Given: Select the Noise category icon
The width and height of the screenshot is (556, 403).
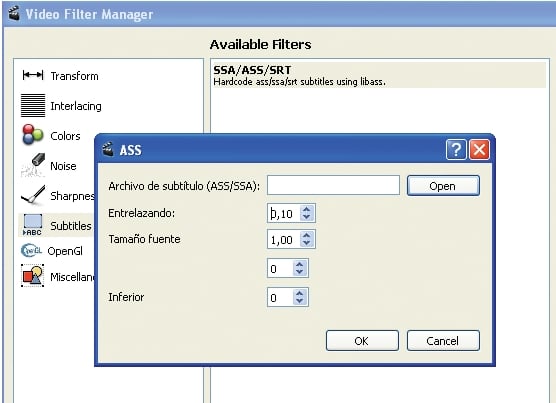Looking at the screenshot, I should (x=33, y=165).
